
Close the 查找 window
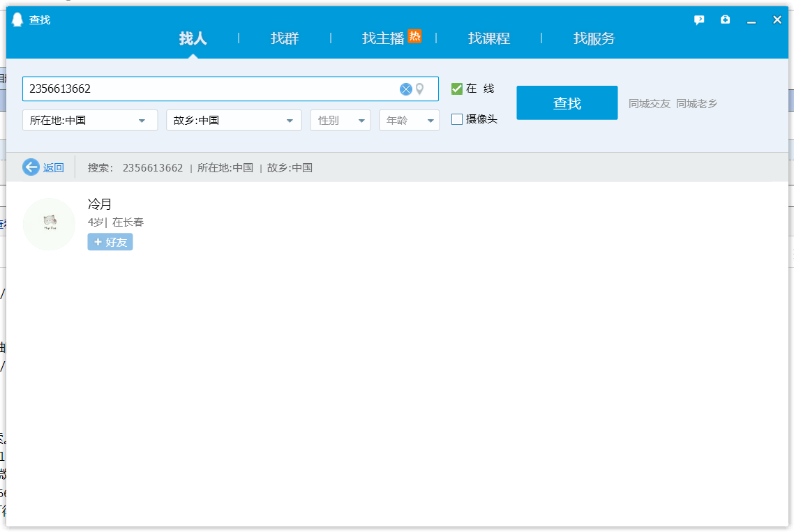coord(777,20)
